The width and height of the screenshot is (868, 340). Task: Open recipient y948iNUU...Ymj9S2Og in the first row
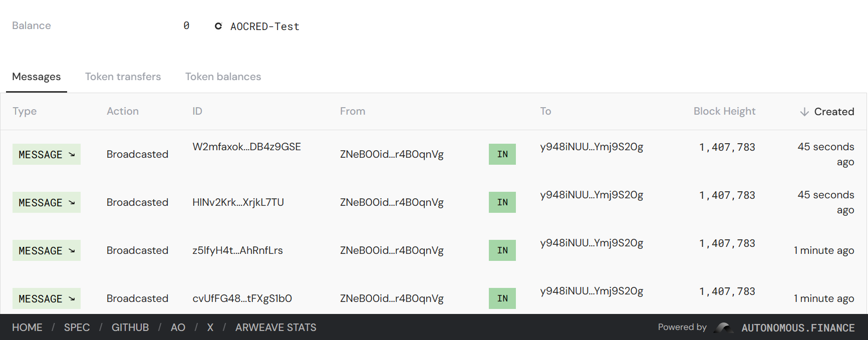coord(592,147)
